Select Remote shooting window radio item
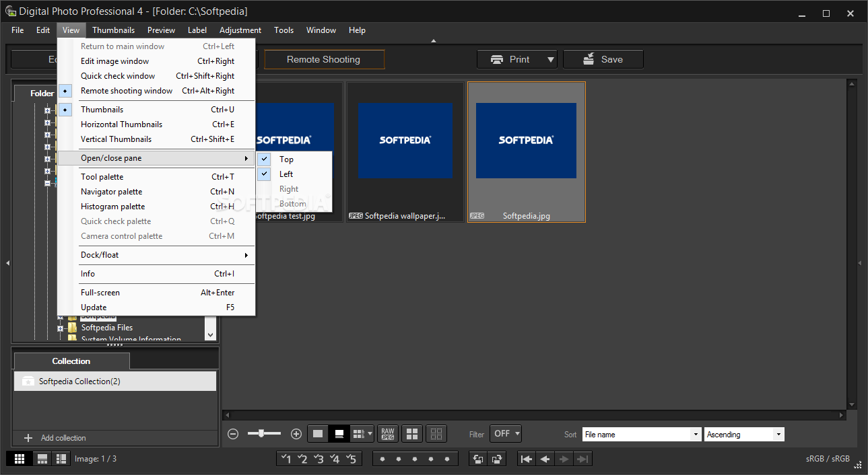The width and height of the screenshot is (868, 475). pyautogui.click(x=156, y=91)
